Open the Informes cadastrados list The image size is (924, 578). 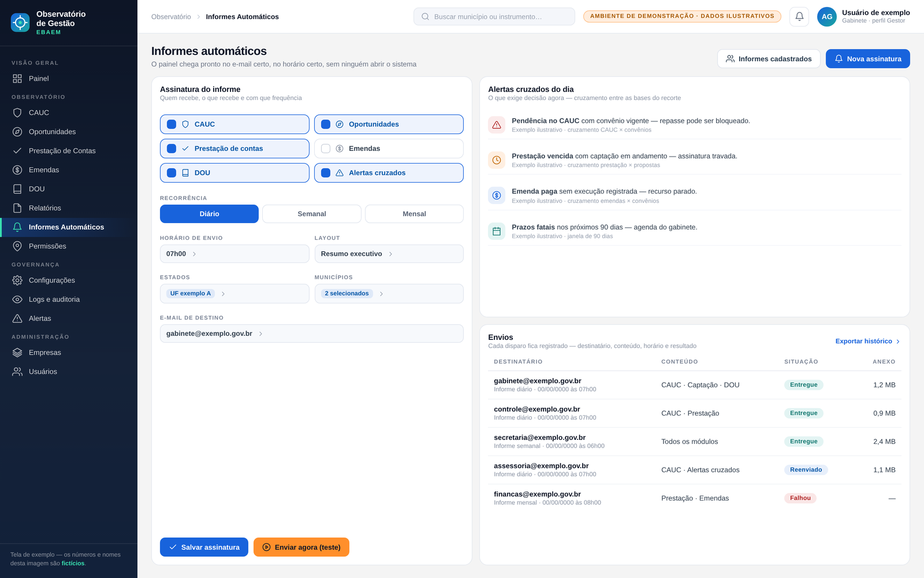click(x=769, y=59)
